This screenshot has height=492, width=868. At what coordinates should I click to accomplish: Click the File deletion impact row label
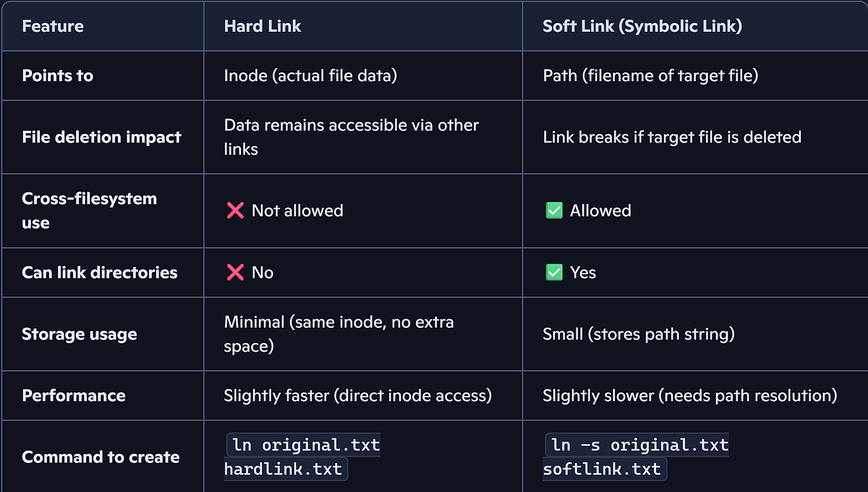click(101, 137)
